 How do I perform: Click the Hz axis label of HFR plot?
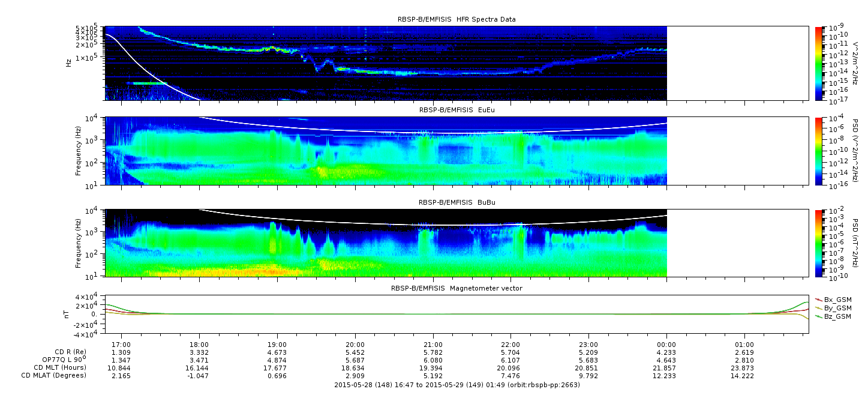(69, 61)
